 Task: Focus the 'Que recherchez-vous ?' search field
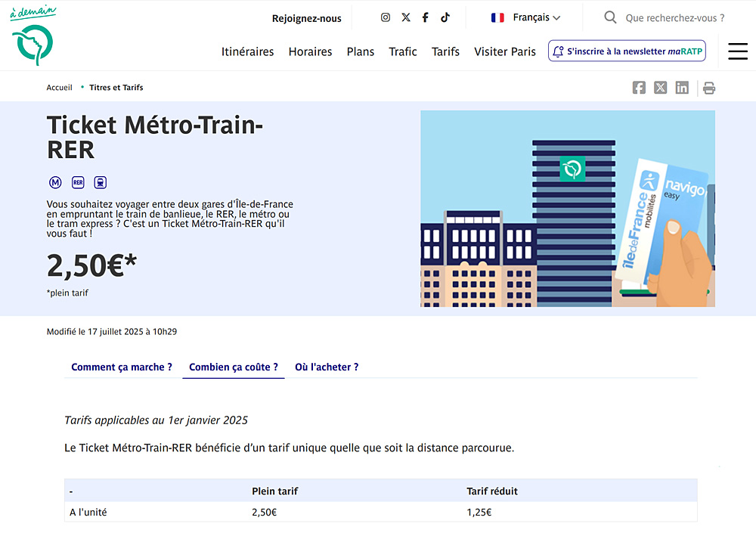[674, 17]
